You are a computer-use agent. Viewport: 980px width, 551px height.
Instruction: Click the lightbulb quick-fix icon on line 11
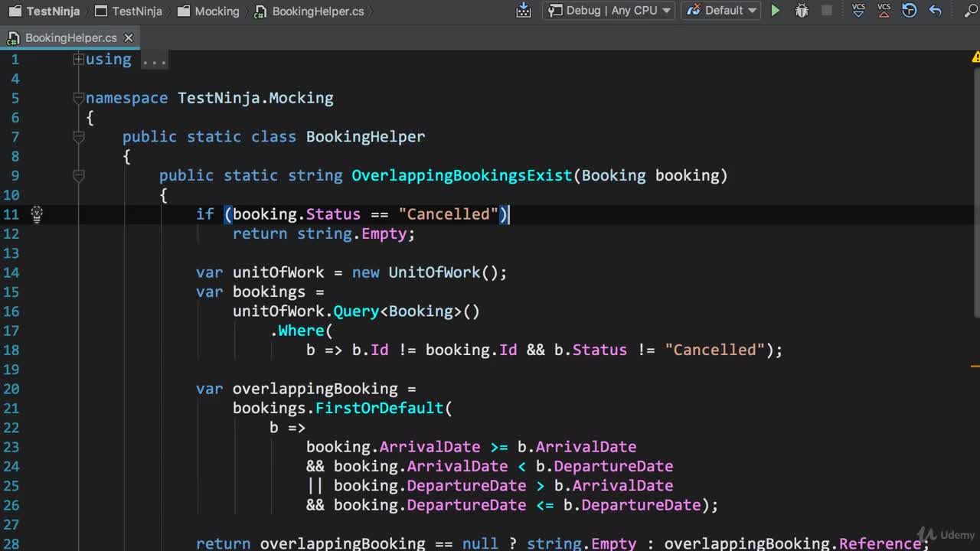(36, 214)
